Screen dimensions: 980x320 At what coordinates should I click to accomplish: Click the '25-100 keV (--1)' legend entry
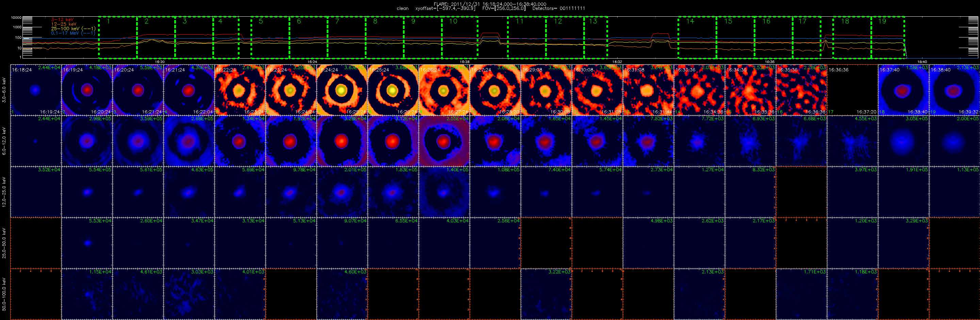(73, 29)
